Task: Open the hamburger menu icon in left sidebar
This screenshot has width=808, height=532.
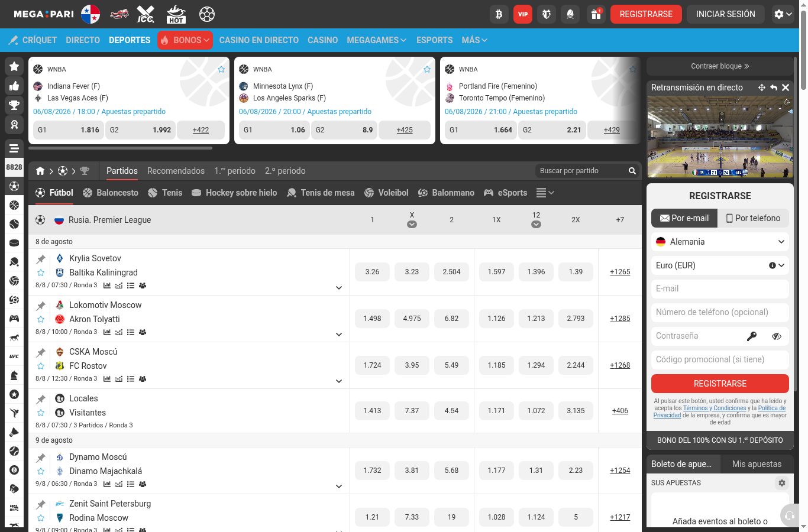Action: pos(14,148)
